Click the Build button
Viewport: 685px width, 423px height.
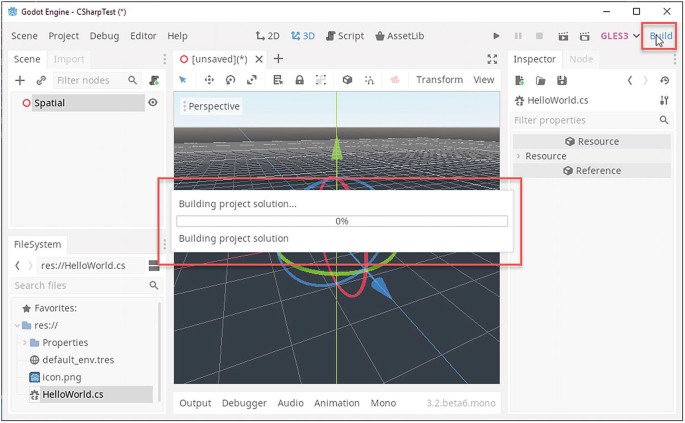(x=660, y=36)
